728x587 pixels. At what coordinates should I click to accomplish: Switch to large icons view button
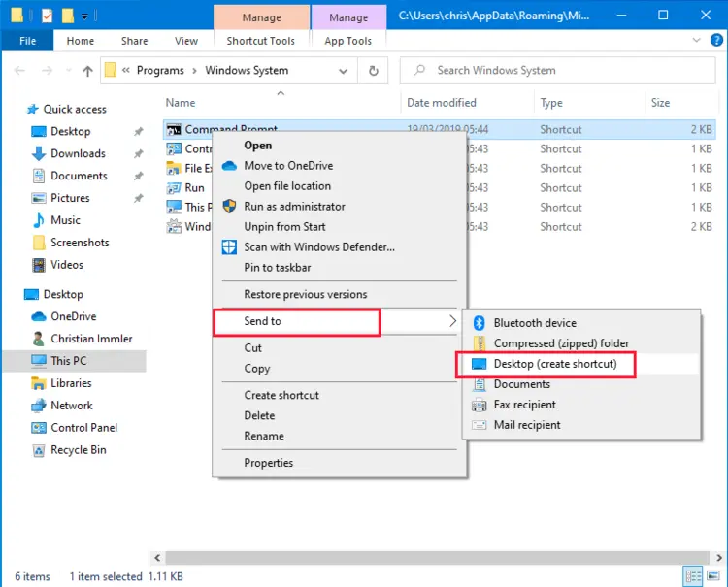point(713,576)
